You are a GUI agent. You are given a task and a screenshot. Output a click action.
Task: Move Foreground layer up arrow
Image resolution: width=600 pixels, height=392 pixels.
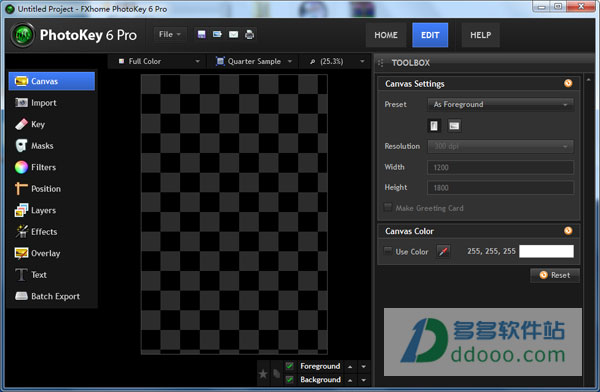350,367
